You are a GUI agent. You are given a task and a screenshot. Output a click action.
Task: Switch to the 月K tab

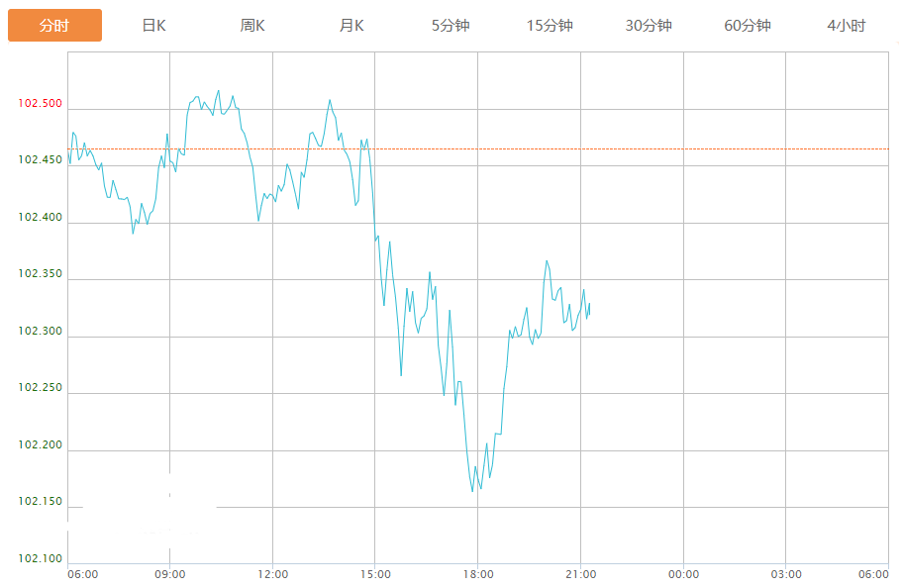click(x=351, y=26)
